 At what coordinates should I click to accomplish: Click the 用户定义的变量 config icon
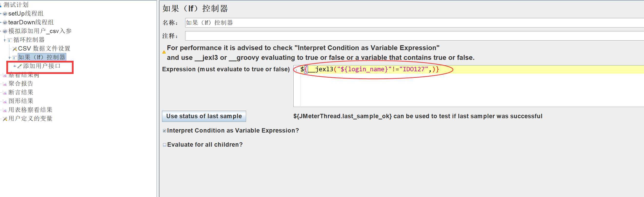pos(5,119)
